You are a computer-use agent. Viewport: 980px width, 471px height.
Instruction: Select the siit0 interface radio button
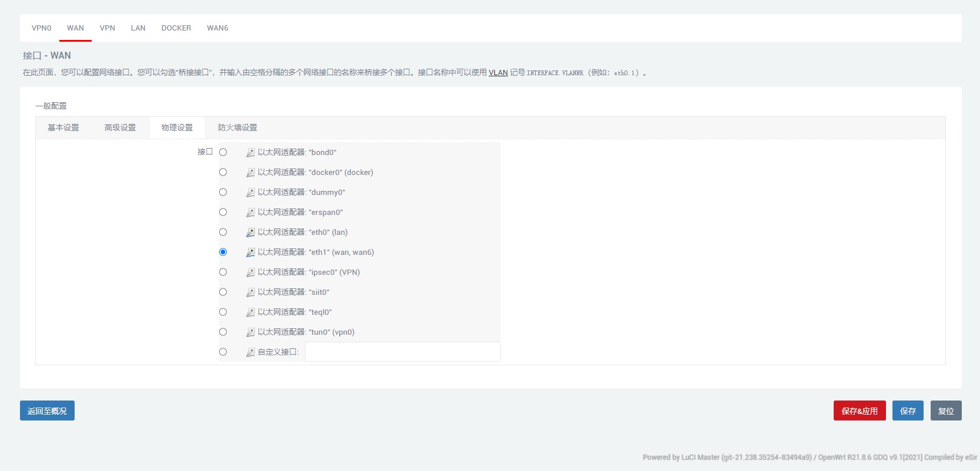click(x=223, y=292)
